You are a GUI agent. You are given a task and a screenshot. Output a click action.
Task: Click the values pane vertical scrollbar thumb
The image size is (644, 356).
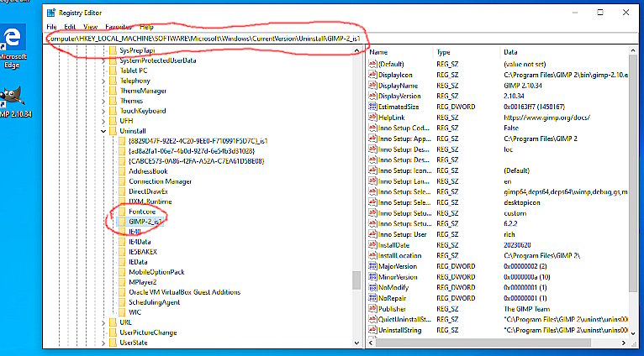pyautogui.click(x=633, y=172)
